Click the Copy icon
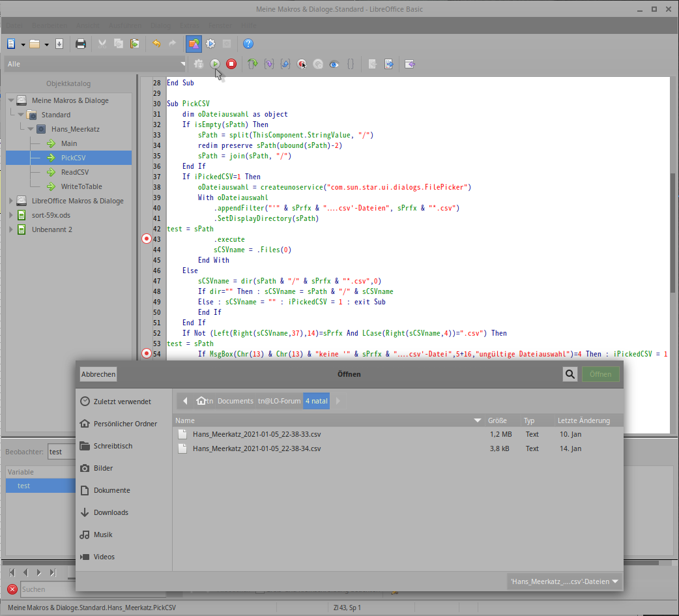The image size is (679, 616). click(x=118, y=44)
